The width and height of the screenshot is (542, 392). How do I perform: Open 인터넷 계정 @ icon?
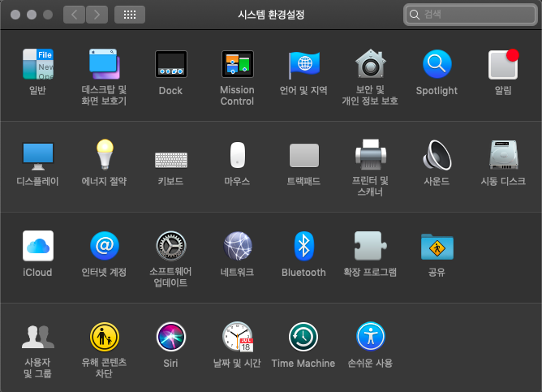click(x=105, y=246)
